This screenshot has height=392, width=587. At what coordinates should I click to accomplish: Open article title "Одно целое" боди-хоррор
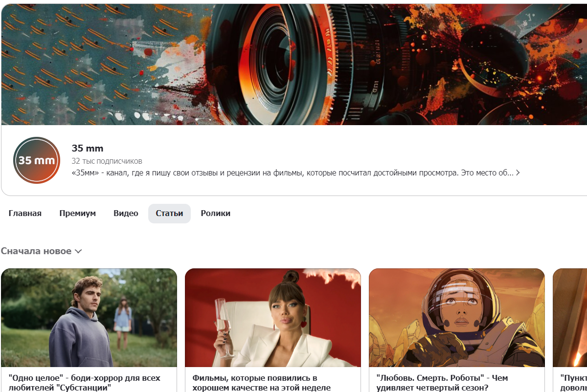pos(85,383)
